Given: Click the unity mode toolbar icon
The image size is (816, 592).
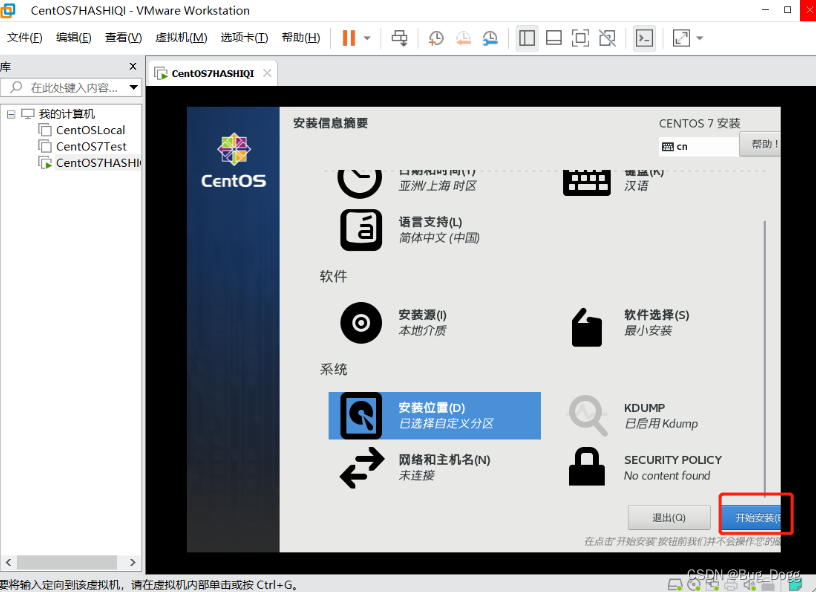Looking at the screenshot, I should (607, 38).
